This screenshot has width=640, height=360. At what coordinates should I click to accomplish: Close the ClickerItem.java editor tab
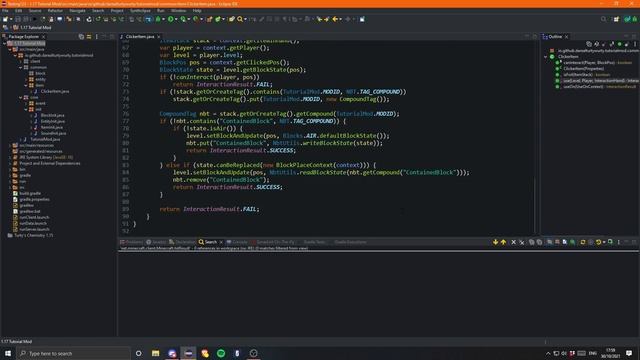(x=159, y=37)
